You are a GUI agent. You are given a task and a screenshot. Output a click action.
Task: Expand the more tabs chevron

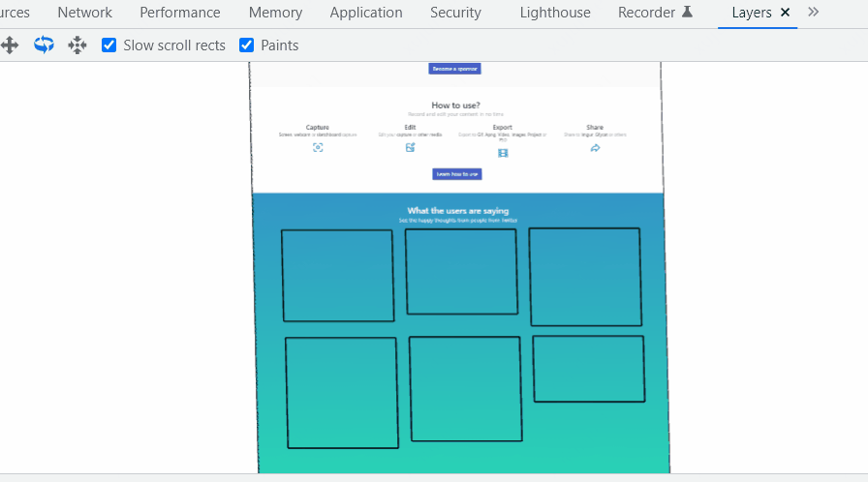(813, 12)
